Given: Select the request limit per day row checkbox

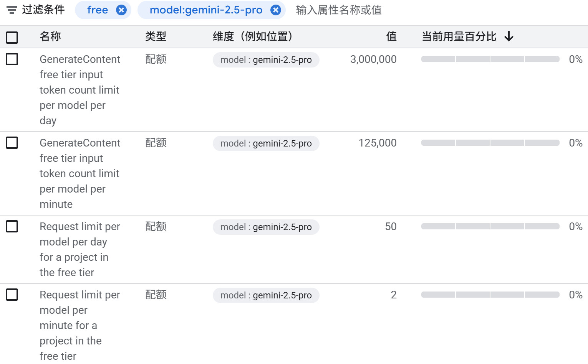Looking at the screenshot, I should pyautogui.click(x=12, y=226).
